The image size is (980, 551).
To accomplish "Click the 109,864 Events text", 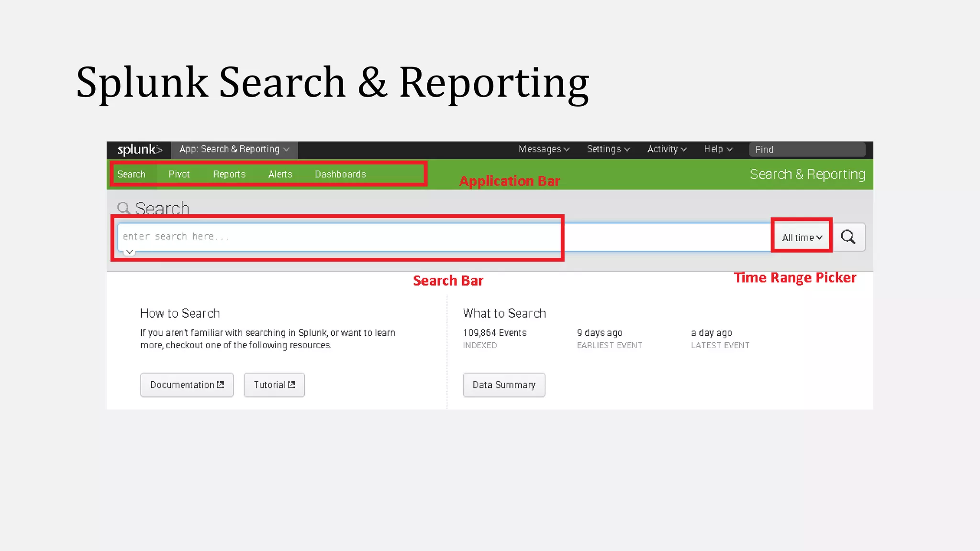I will point(495,333).
